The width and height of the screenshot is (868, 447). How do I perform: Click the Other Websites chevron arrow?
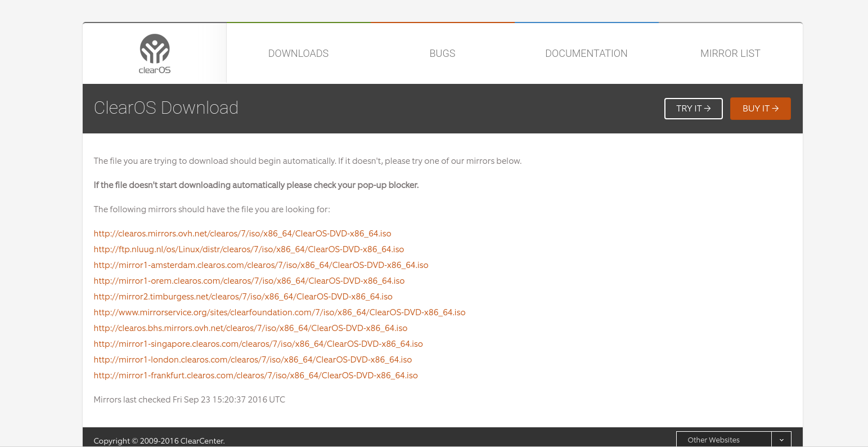pyautogui.click(x=781, y=440)
